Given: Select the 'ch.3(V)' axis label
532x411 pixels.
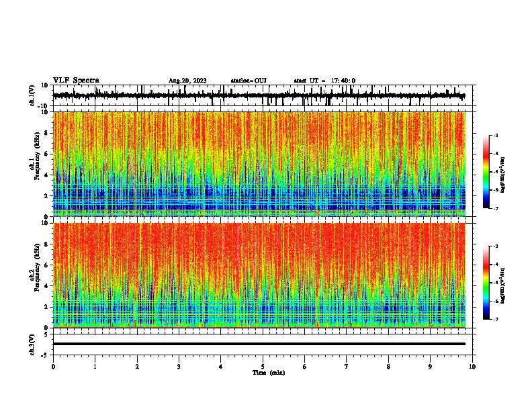Looking at the screenshot, I should 32,345.
